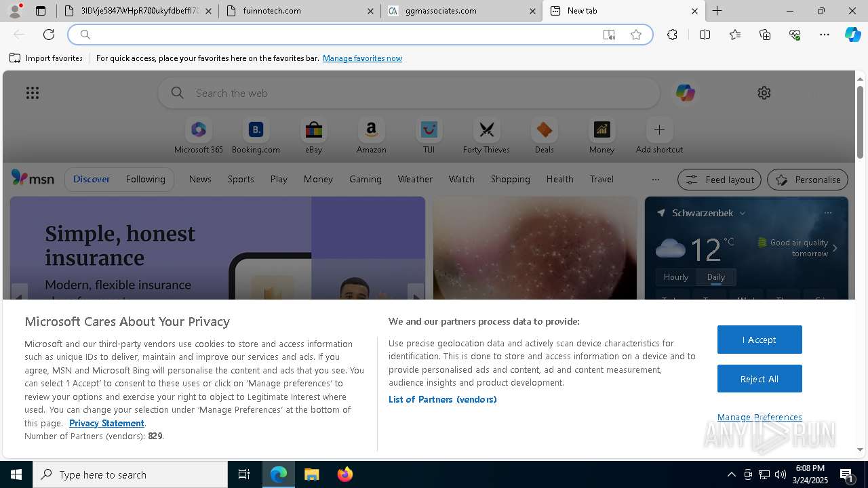This screenshot has height=488, width=868.
Task: Open Deals shortcut
Action: point(544,136)
